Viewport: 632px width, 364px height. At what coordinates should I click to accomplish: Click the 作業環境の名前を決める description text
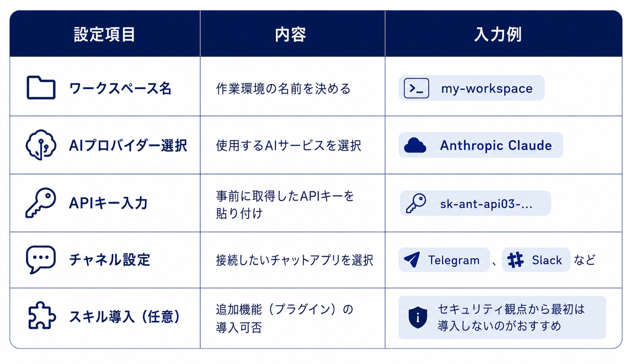pyautogui.click(x=283, y=88)
